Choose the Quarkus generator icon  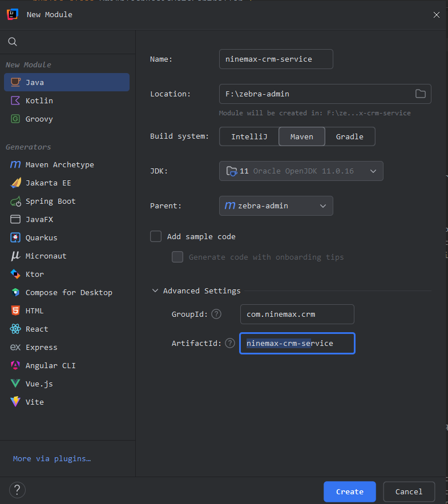coord(15,237)
